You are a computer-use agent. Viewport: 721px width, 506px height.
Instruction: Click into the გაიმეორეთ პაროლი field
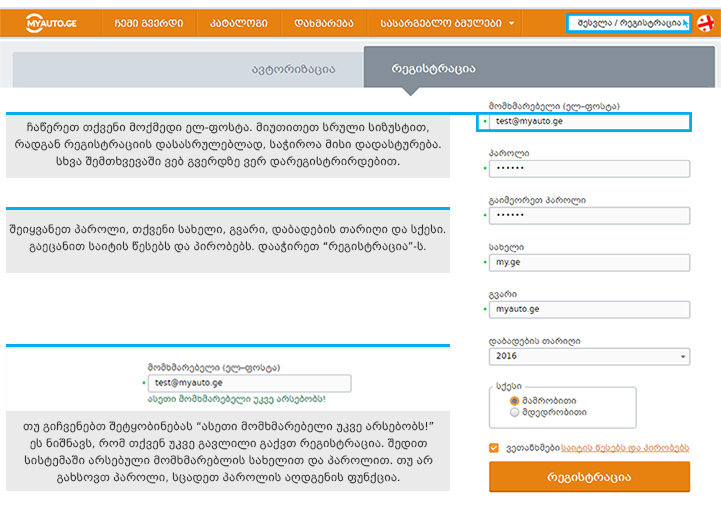(589, 215)
